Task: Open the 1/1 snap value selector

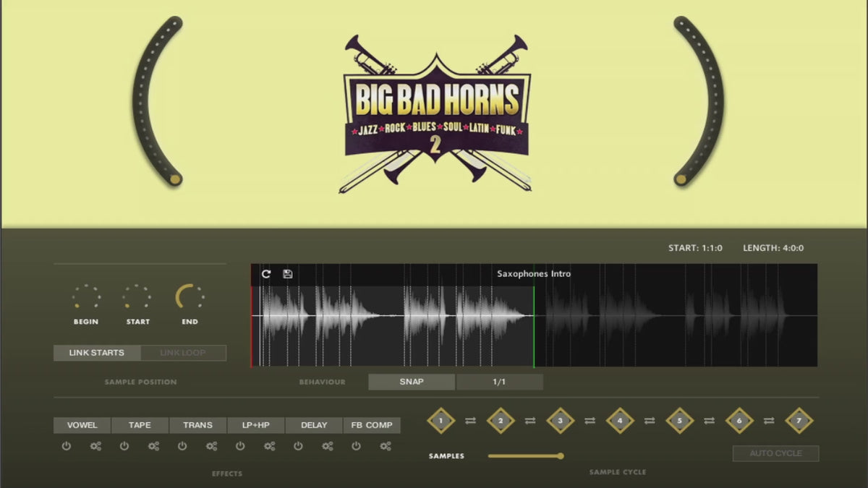Action: (499, 382)
